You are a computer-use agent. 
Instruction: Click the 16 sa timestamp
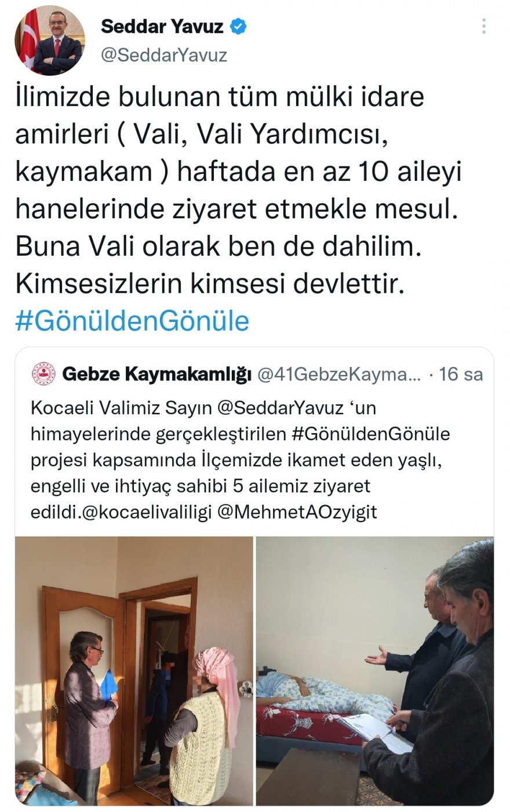461,375
